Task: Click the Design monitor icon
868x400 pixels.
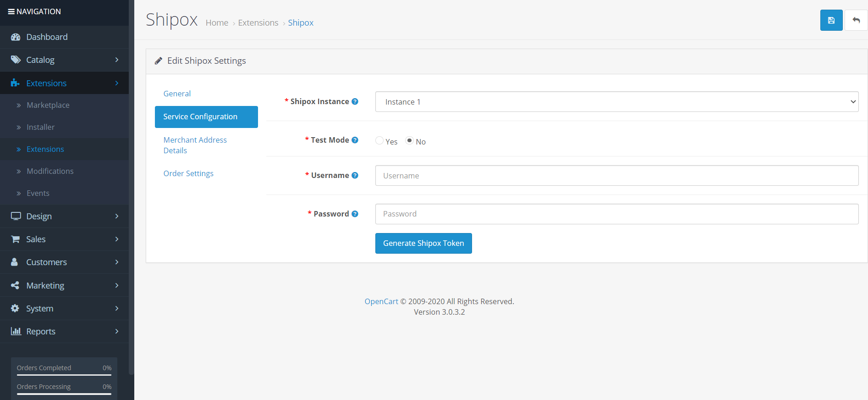Action: pyautogui.click(x=16, y=216)
